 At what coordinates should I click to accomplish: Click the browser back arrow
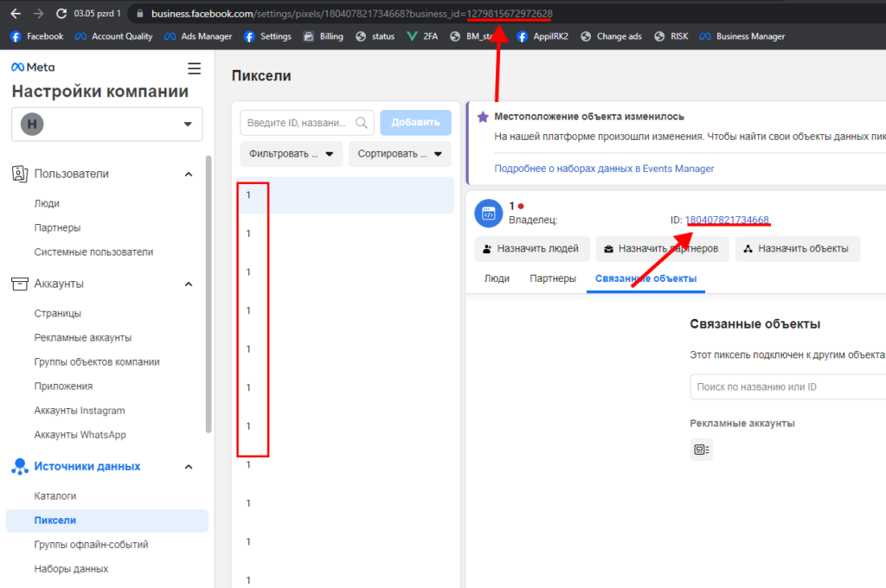[x=16, y=14]
